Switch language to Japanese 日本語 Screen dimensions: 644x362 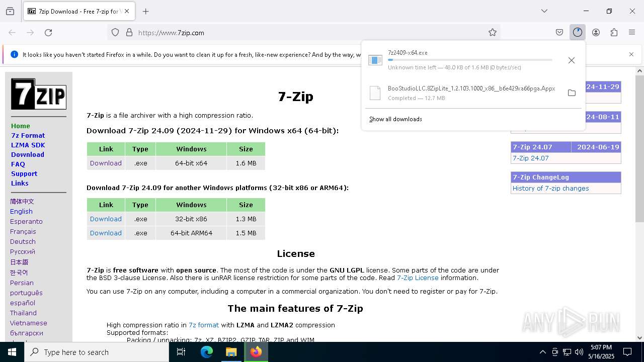point(19,262)
